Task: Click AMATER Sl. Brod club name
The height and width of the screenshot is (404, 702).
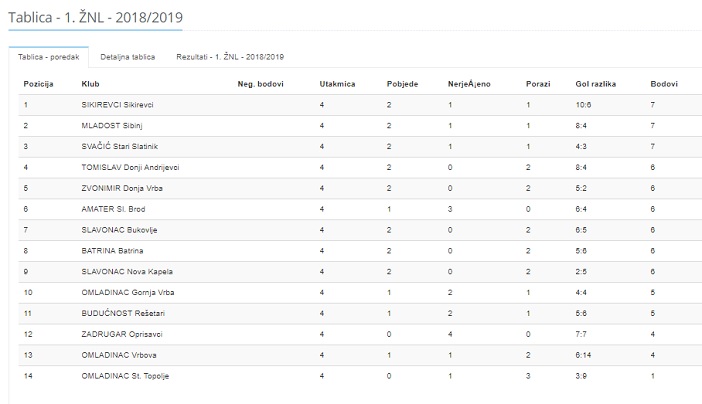Action: coord(113,209)
